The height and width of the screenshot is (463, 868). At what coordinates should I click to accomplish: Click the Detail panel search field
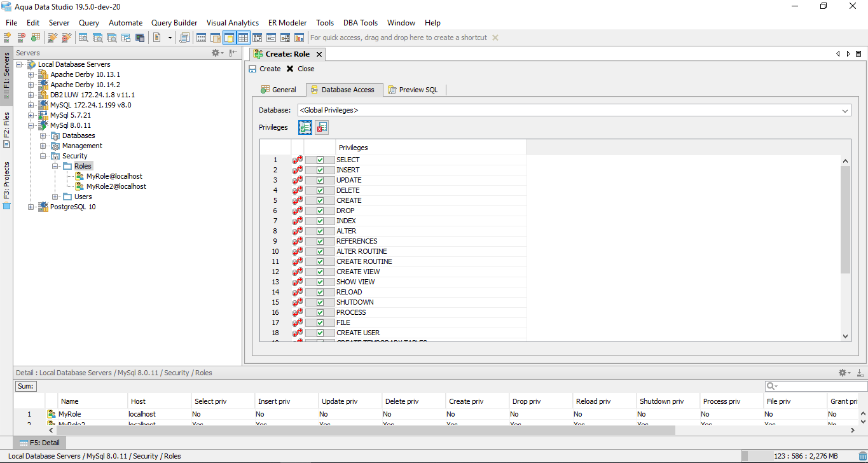coord(816,386)
